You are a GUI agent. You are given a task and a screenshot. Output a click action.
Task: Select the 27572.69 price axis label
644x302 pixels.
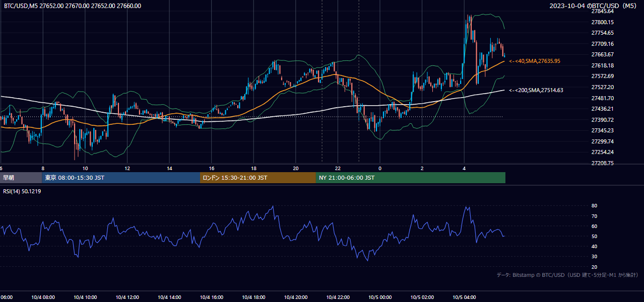(602, 76)
